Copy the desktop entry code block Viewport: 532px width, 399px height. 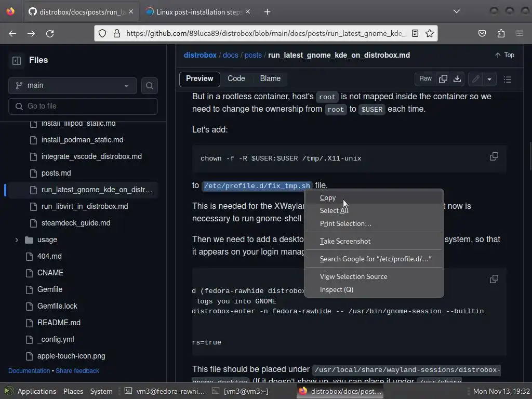pyautogui.click(x=494, y=279)
